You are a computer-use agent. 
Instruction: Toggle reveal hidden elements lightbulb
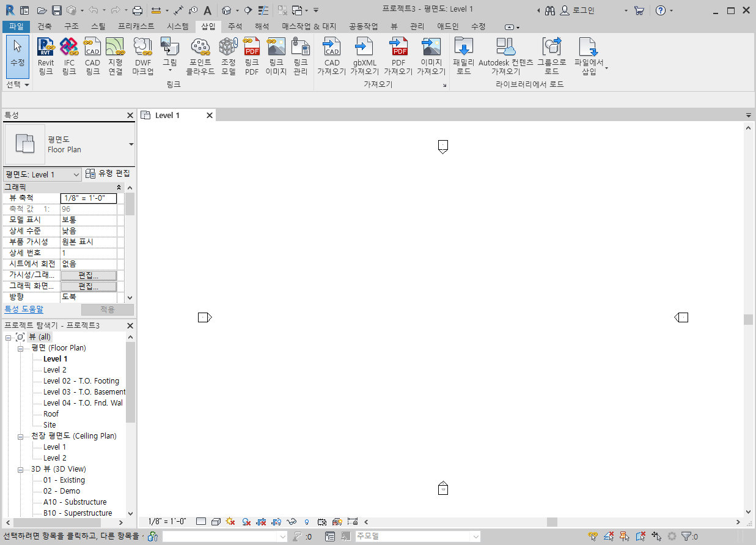[307, 522]
